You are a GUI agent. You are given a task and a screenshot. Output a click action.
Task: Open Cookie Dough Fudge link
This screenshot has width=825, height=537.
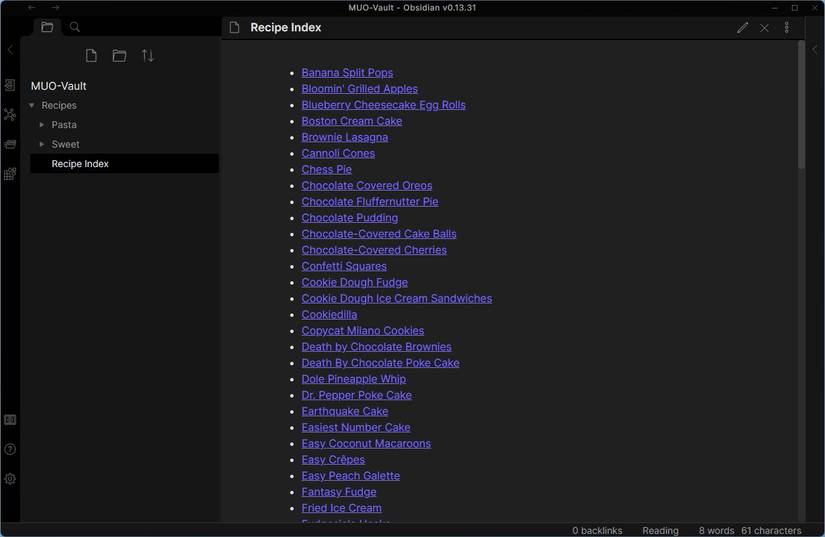click(355, 282)
